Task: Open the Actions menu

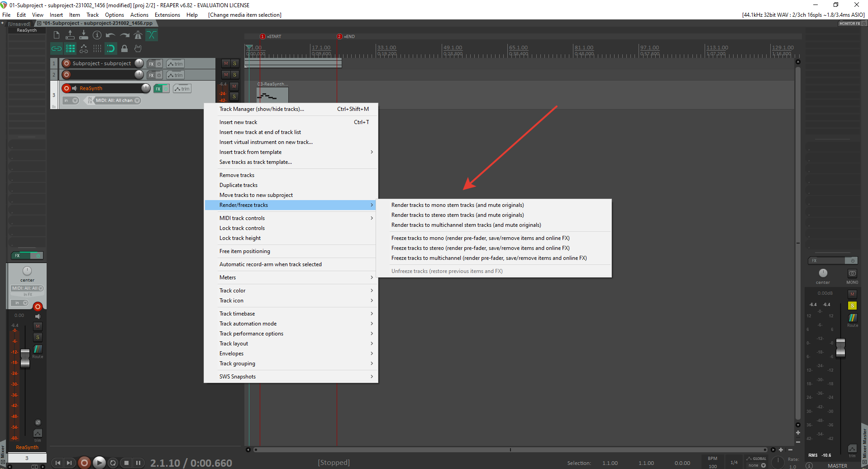Action: click(x=139, y=15)
